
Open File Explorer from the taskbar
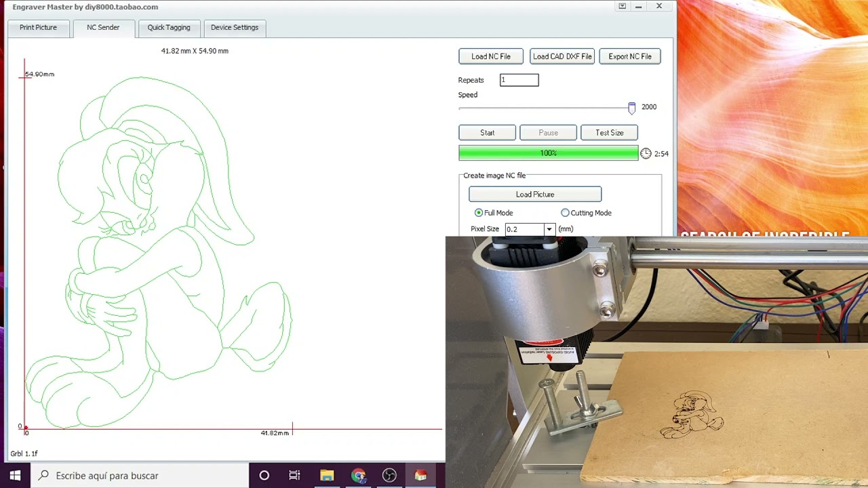327,475
